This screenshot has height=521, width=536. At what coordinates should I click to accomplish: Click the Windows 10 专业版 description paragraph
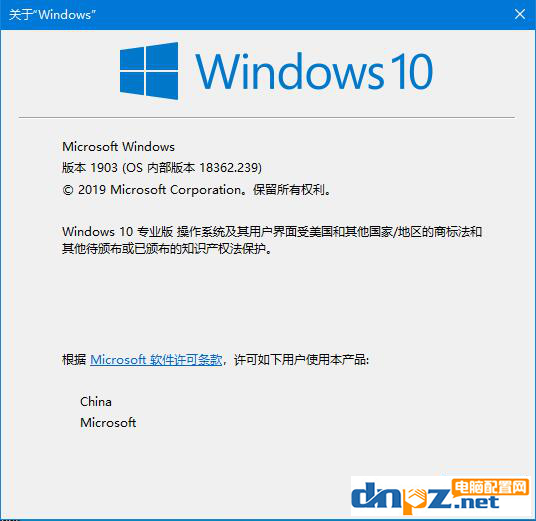tap(272, 240)
